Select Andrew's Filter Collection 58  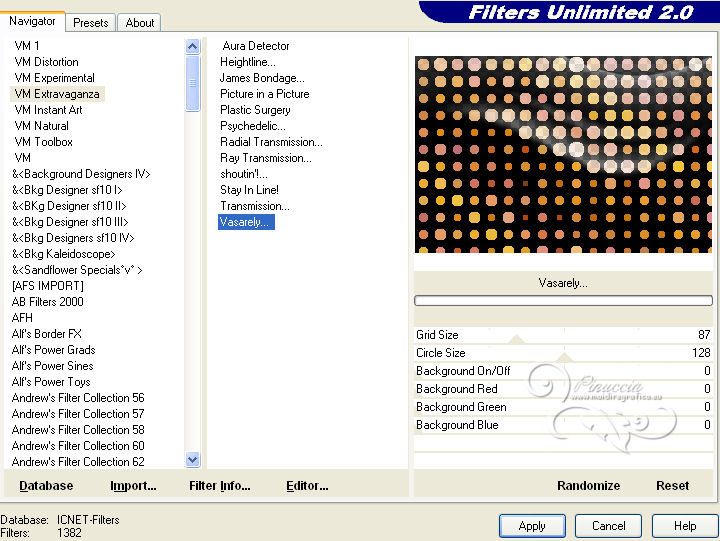tap(78, 430)
